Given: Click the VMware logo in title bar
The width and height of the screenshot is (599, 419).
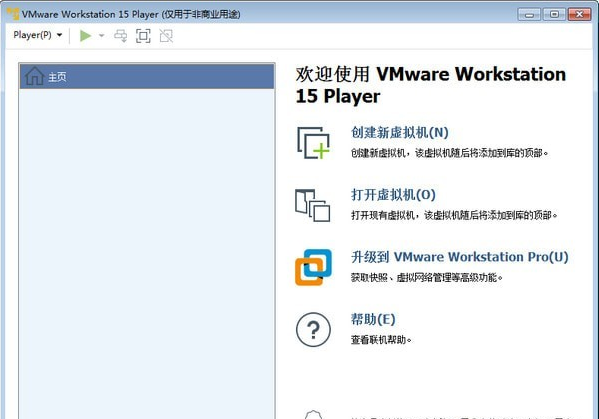Looking at the screenshot, I should (13, 14).
